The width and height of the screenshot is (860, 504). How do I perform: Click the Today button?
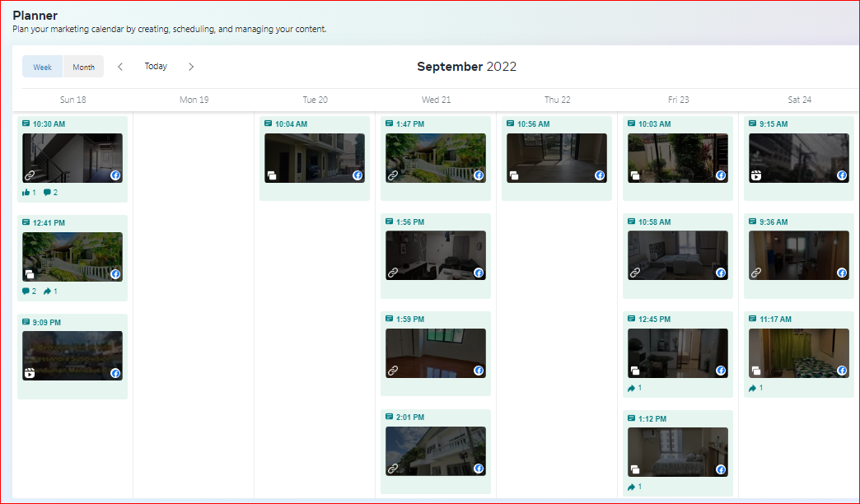coord(156,67)
